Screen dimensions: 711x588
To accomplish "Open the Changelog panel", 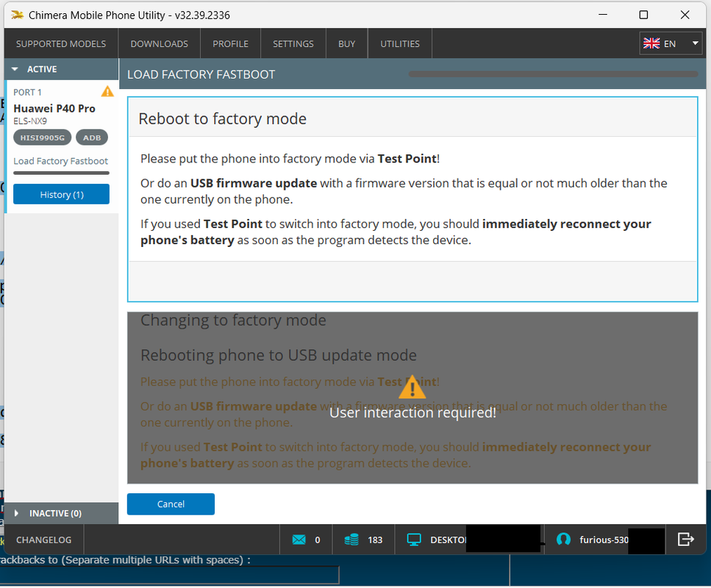I will click(x=44, y=540).
